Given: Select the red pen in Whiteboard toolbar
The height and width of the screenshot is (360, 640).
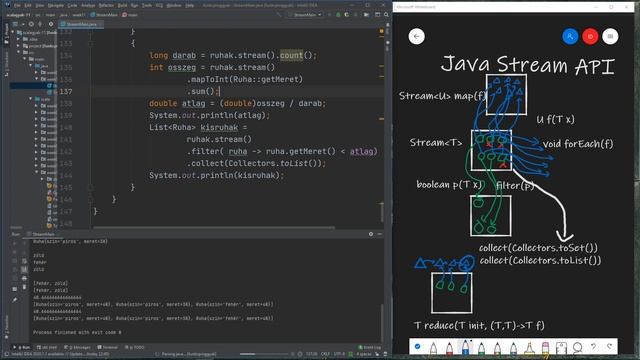Looking at the screenshot, I should coord(449,348).
